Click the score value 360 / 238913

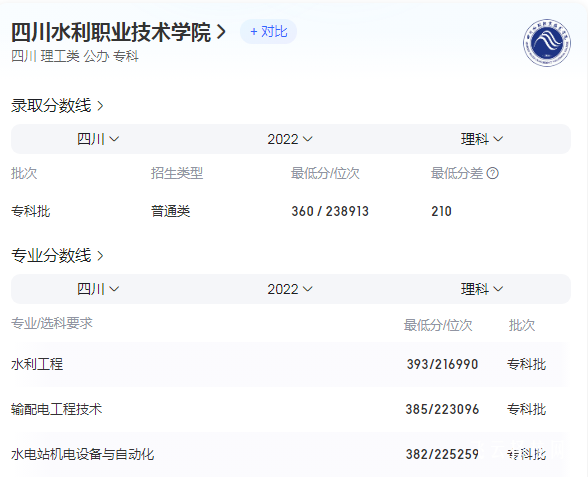pyautogui.click(x=330, y=211)
